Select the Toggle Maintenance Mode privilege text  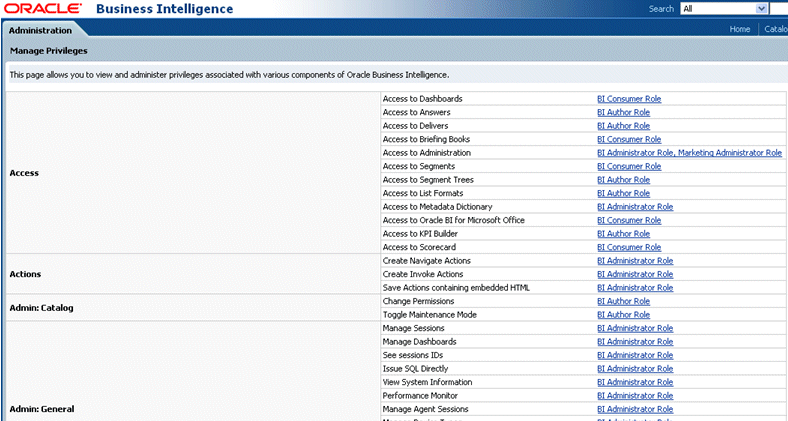click(430, 315)
